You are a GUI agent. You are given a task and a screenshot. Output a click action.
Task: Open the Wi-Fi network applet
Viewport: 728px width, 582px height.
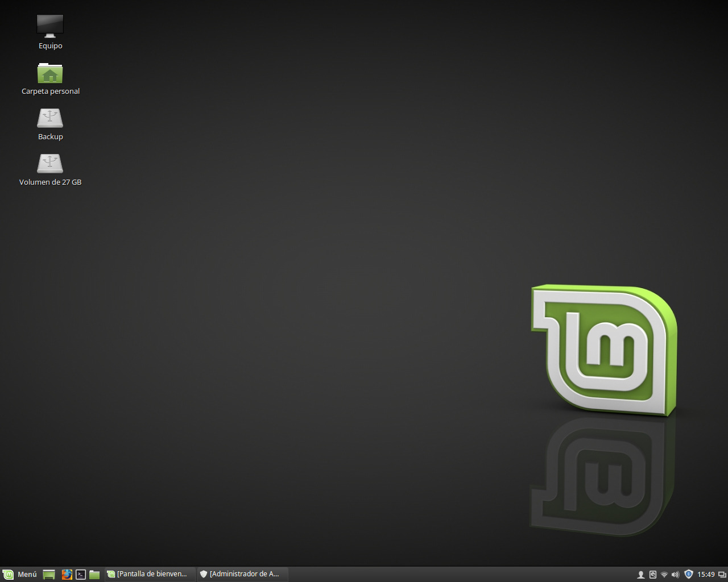point(664,575)
